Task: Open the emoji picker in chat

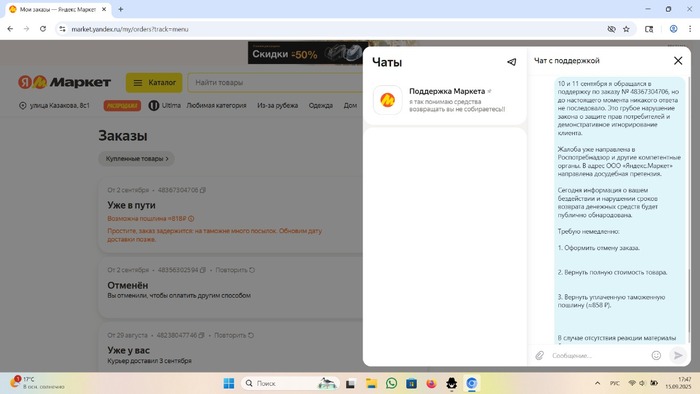Action: 656,355
